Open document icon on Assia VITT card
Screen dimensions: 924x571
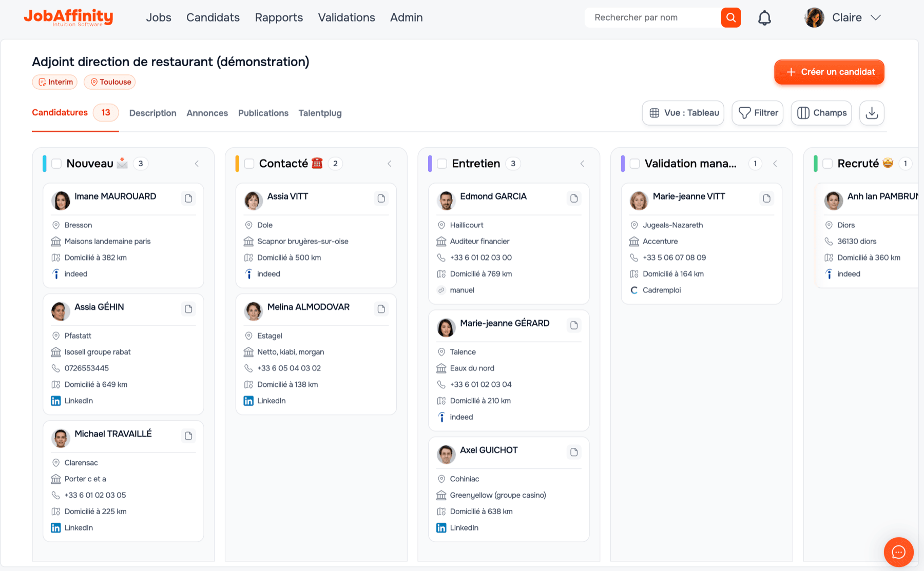[x=381, y=198]
